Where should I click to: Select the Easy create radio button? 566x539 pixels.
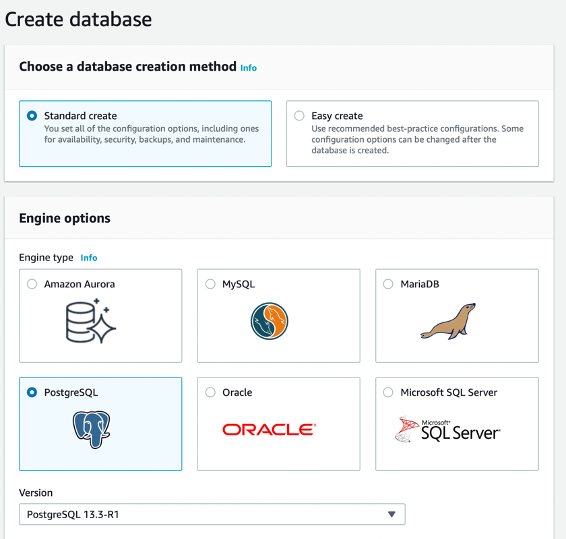click(299, 116)
